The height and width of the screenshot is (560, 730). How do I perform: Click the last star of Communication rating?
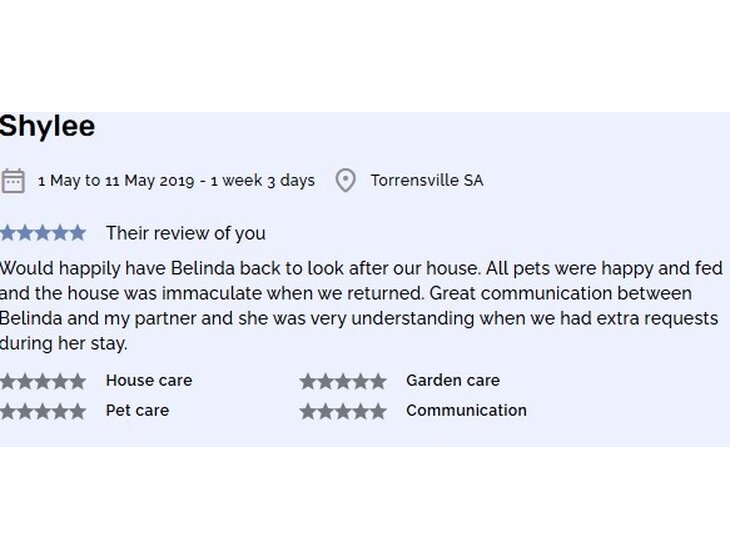coord(377,411)
